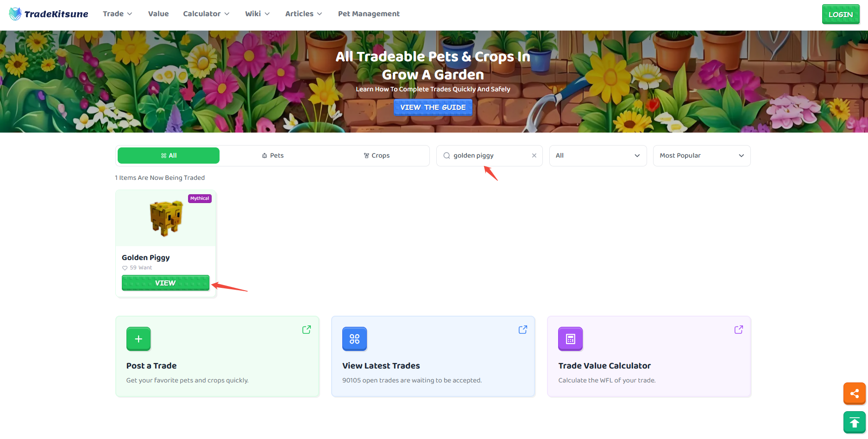Click the green back-to-top arrow button
The height and width of the screenshot is (439, 868).
(x=855, y=422)
